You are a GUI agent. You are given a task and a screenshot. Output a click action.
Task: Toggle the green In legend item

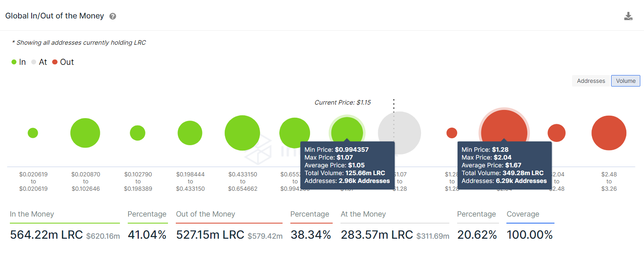[19, 62]
